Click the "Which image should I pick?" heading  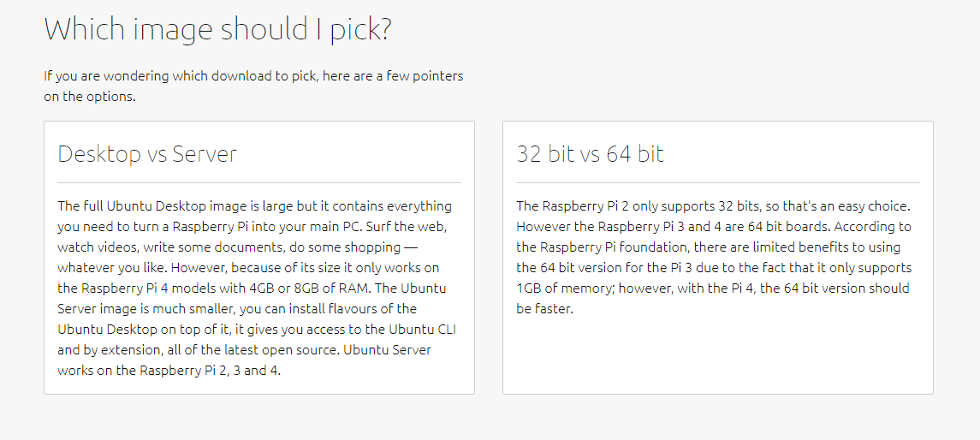click(217, 30)
